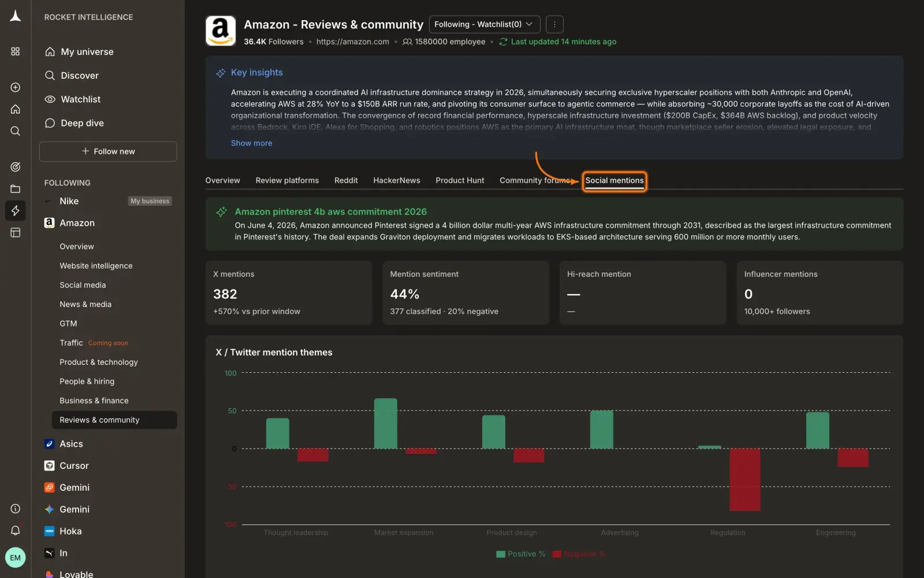Open the info circle icon at rail bottom
Screen dimensions: 924x578
click(16, 509)
